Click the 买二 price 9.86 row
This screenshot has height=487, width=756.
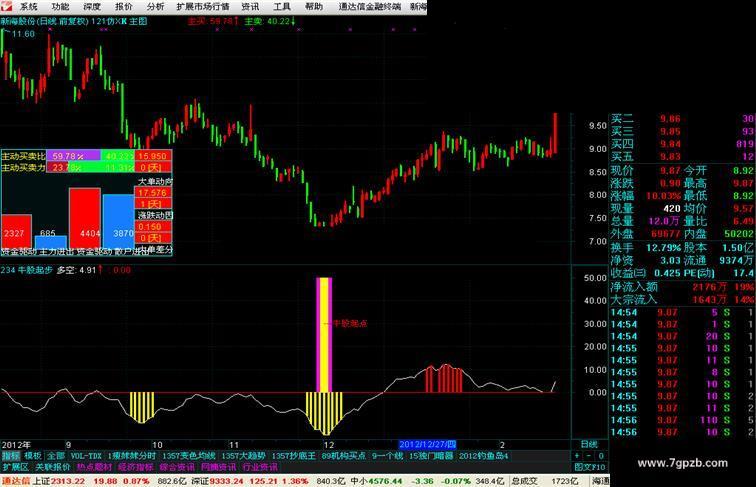[682, 119]
